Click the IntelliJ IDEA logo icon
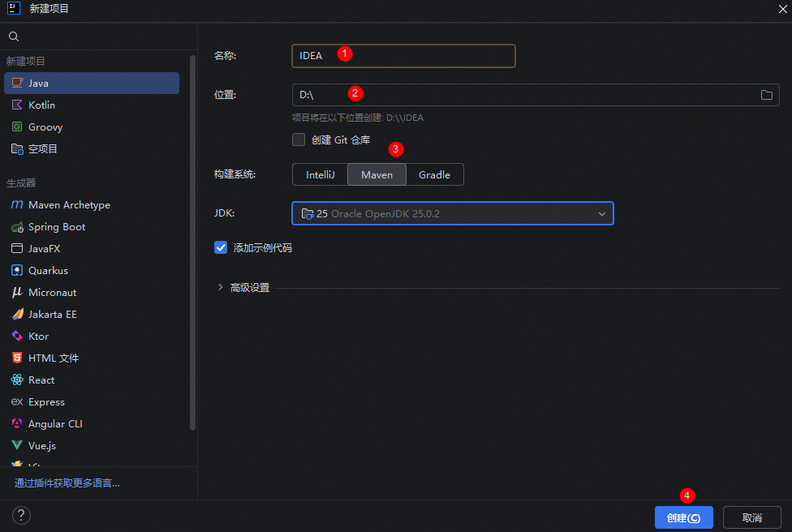Image resolution: width=792 pixels, height=532 pixels. pyautogui.click(x=14, y=8)
